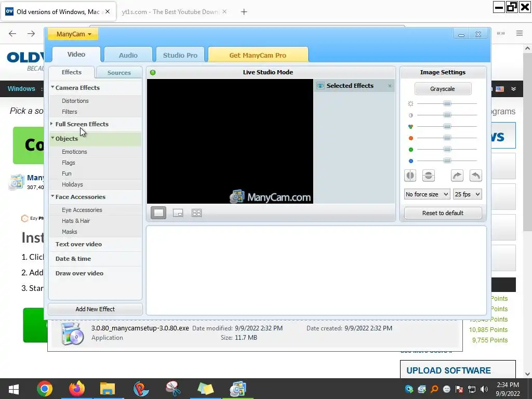The width and height of the screenshot is (532, 399).
Task: Open Firefox from the taskbar
Action: (x=77, y=389)
